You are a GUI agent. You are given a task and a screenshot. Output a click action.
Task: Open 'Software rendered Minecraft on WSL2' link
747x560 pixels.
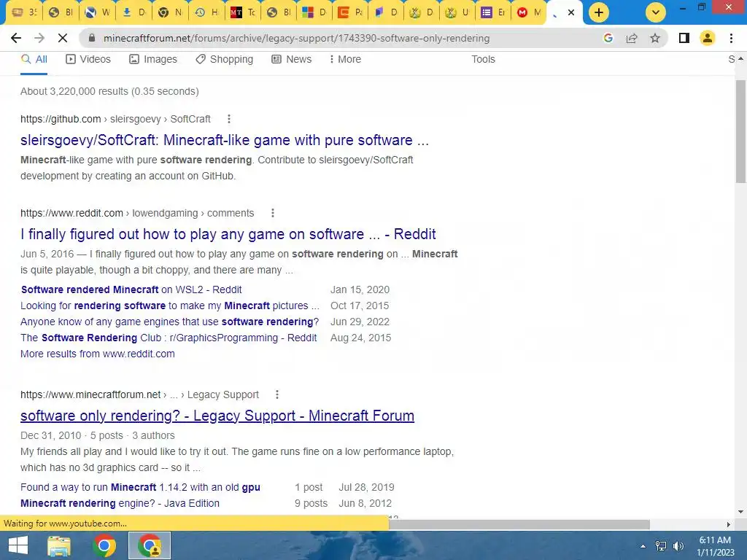click(x=131, y=289)
